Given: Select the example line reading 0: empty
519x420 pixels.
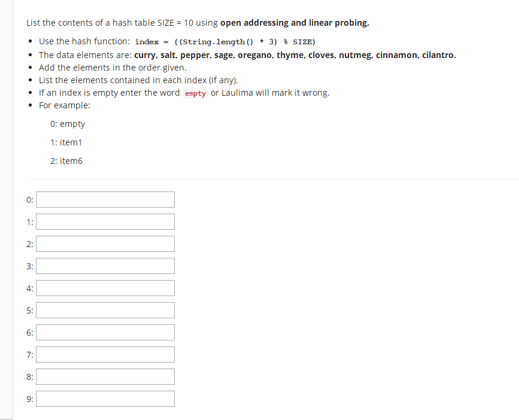Looking at the screenshot, I should pyautogui.click(x=68, y=124).
